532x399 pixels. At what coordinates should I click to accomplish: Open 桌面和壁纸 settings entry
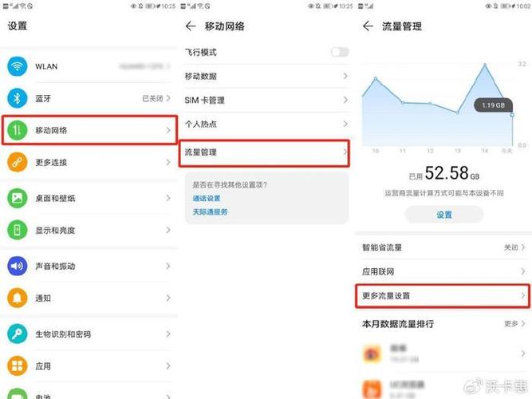point(89,198)
